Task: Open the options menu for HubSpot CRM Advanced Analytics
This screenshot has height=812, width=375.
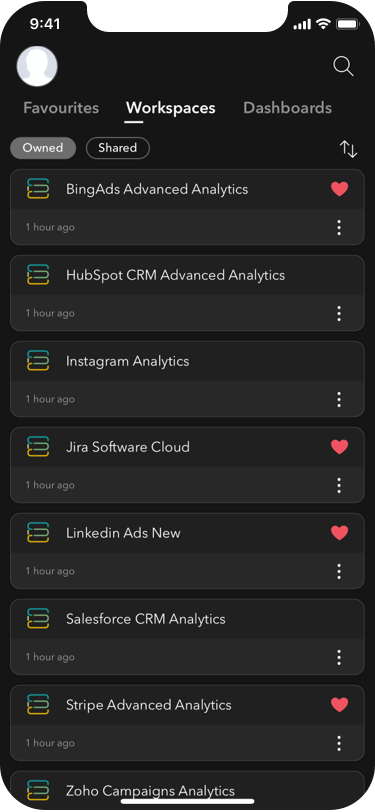Action: point(339,313)
